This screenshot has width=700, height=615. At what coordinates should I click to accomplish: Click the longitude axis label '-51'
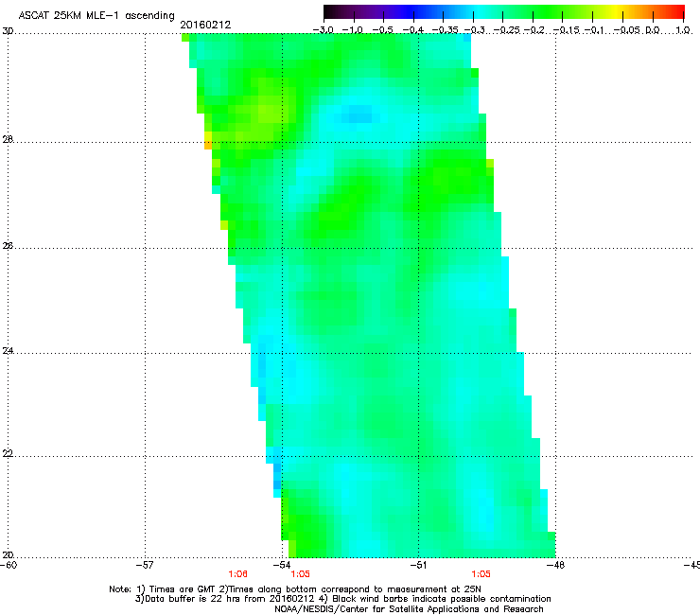pyautogui.click(x=418, y=565)
